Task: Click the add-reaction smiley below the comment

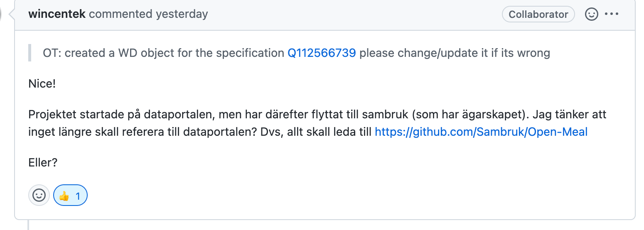Action: (39, 195)
